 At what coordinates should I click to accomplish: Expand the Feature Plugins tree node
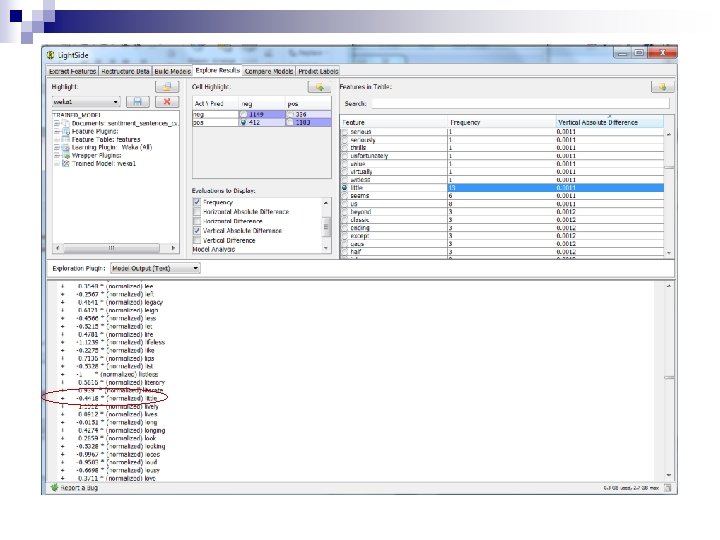pos(57,131)
